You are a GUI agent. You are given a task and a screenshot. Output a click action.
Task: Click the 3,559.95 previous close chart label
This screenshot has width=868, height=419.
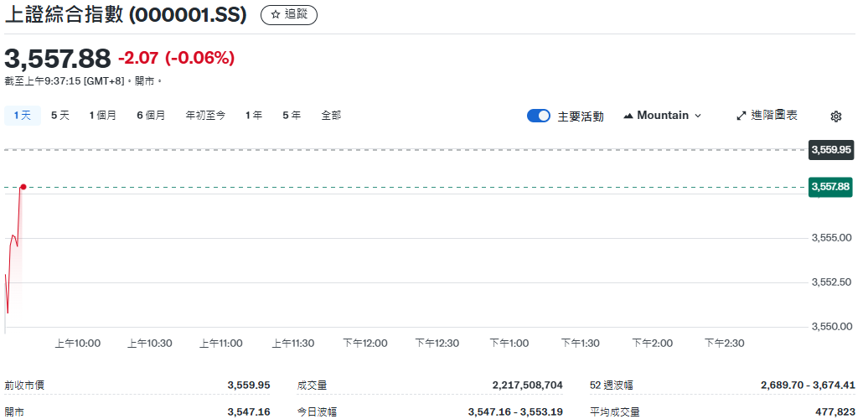[831, 150]
